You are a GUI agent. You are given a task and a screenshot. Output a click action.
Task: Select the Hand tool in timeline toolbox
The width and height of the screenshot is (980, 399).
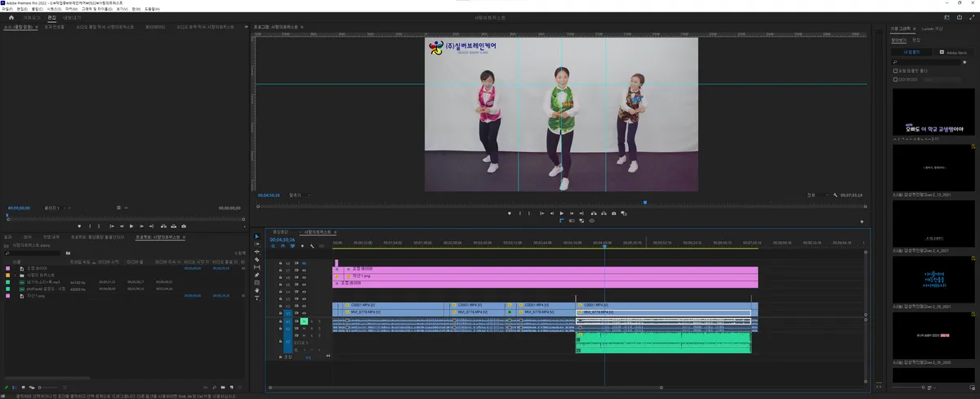[257, 290]
